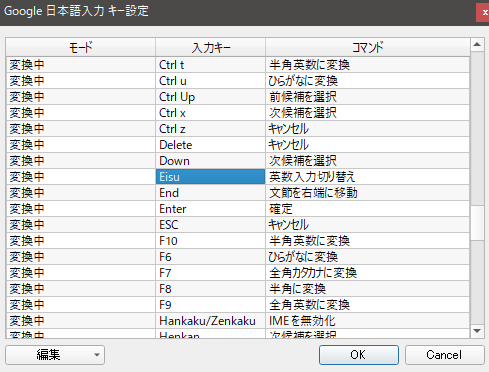Confirm key settings with OK button
Image resolution: width=489 pixels, height=372 pixels.
coord(359,355)
